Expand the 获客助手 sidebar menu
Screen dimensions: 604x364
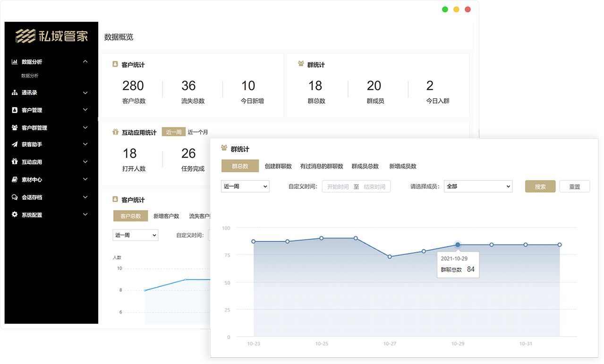coord(85,144)
